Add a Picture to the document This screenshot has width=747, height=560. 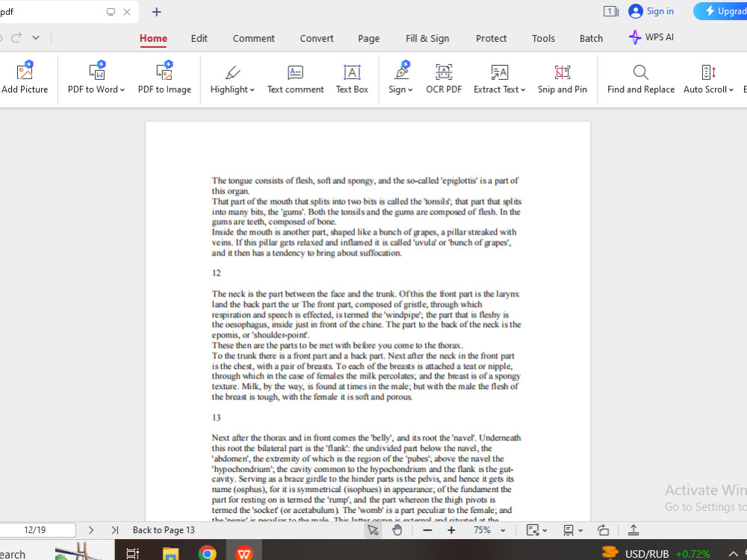pos(25,78)
